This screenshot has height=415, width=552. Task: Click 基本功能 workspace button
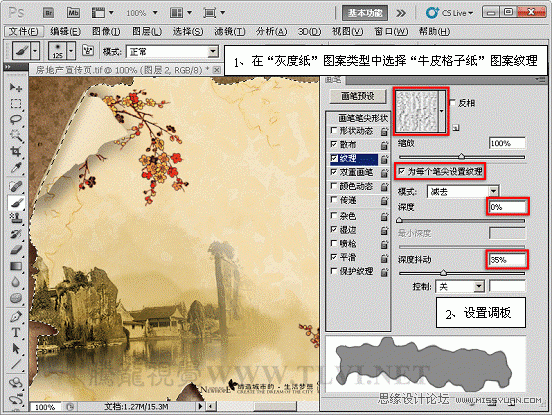[365, 13]
